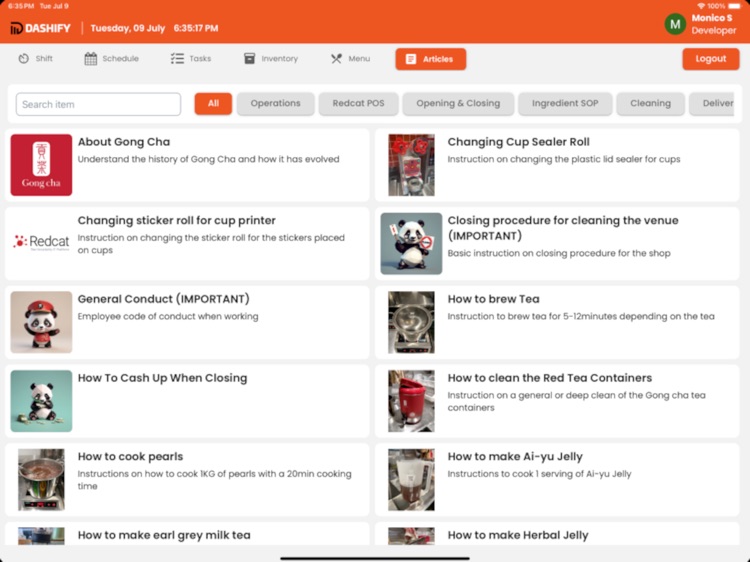Open the How to brew Tea article
The image size is (750, 562).
[557, 322]
